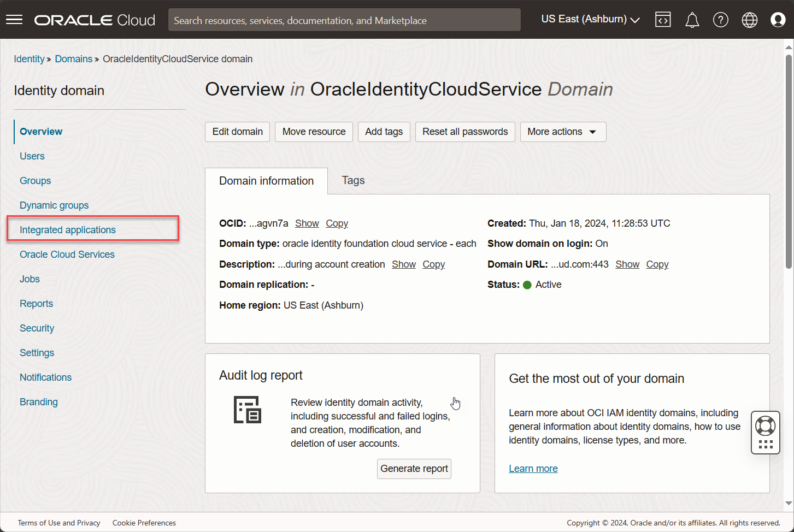Expand the US East (Ashburn) region dropdown
The height and width of the screenshot is (532, 794).
point(590,19)
